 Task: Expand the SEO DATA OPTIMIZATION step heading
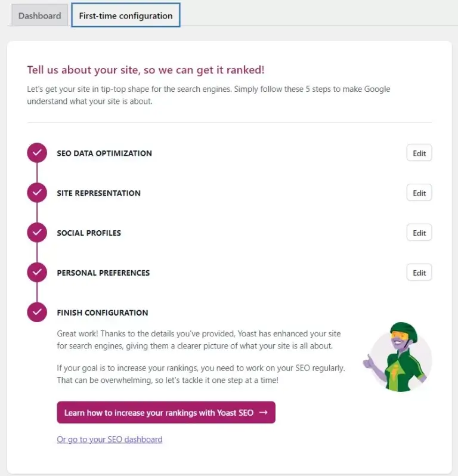104,153
